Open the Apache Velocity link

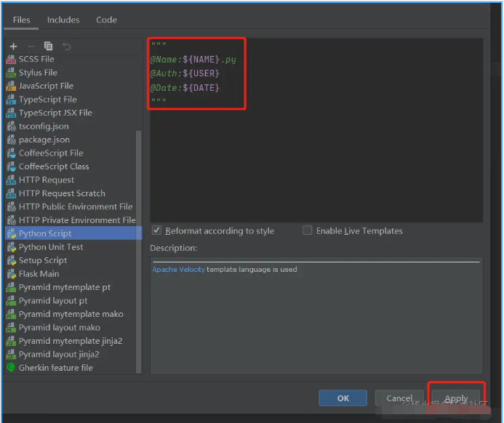click(178, 270)
